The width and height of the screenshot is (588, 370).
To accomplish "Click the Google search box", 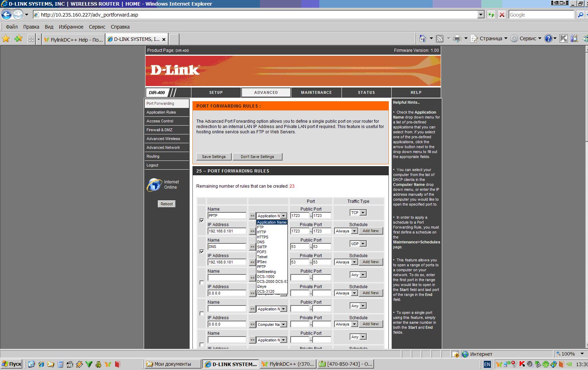I will [541, 15].
